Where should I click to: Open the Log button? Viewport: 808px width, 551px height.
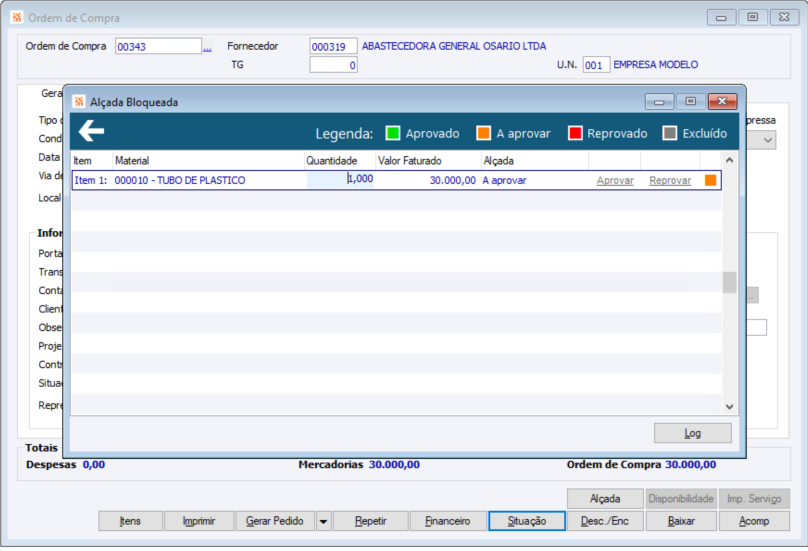tap(693, 433)
